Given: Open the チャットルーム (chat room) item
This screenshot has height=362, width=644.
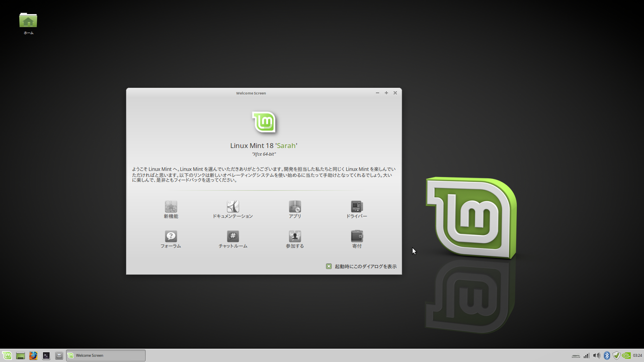Looking at the screenshot, I should pyautogui.click(x=232, y=240).
